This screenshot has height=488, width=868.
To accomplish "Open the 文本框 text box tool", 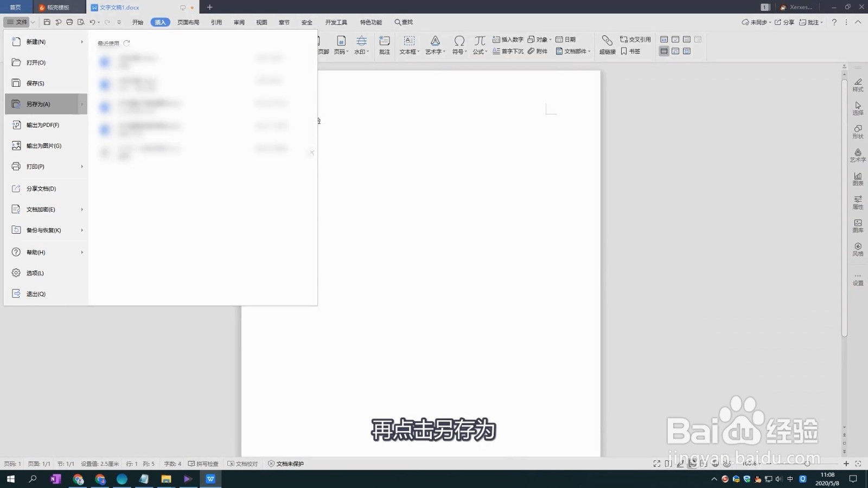I will pos(410,45).
